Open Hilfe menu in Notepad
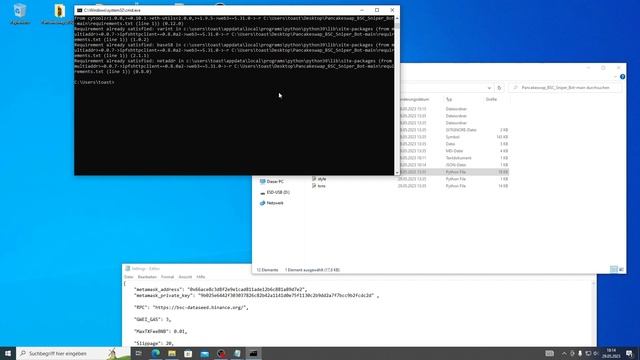 coord(200,277)
